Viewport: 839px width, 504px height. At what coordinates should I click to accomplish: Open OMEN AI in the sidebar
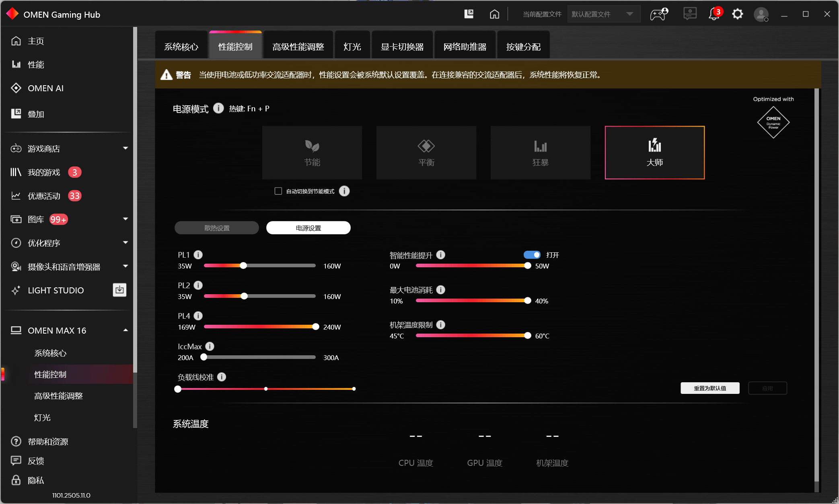pyautogui.click(x=45, y=88)
